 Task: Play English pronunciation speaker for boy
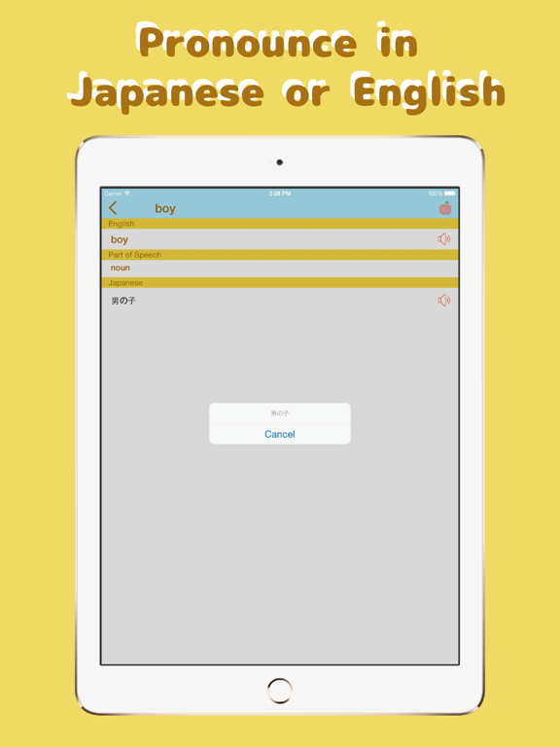coord(443,238)
